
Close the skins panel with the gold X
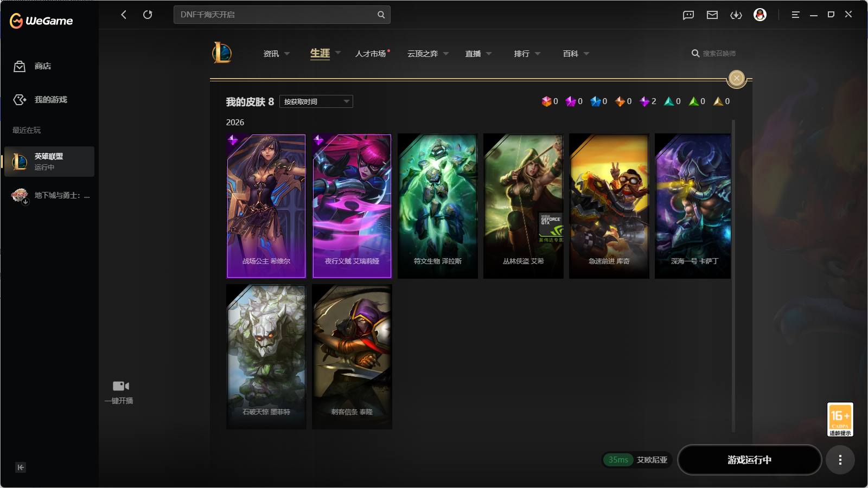(736, 78)
